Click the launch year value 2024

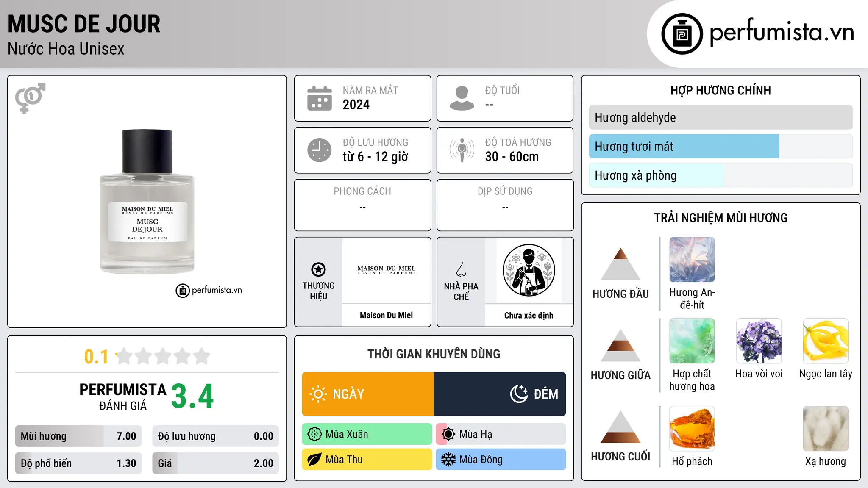356,105
